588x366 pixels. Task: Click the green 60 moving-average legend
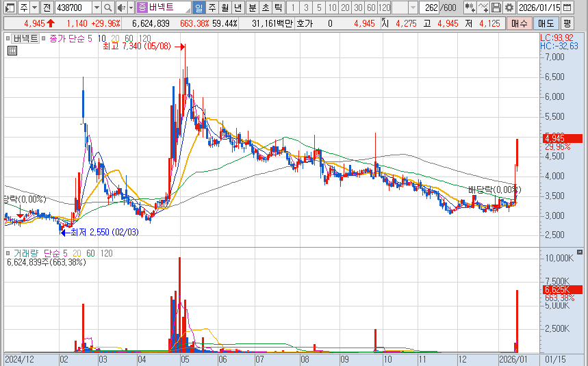point(129,38)
